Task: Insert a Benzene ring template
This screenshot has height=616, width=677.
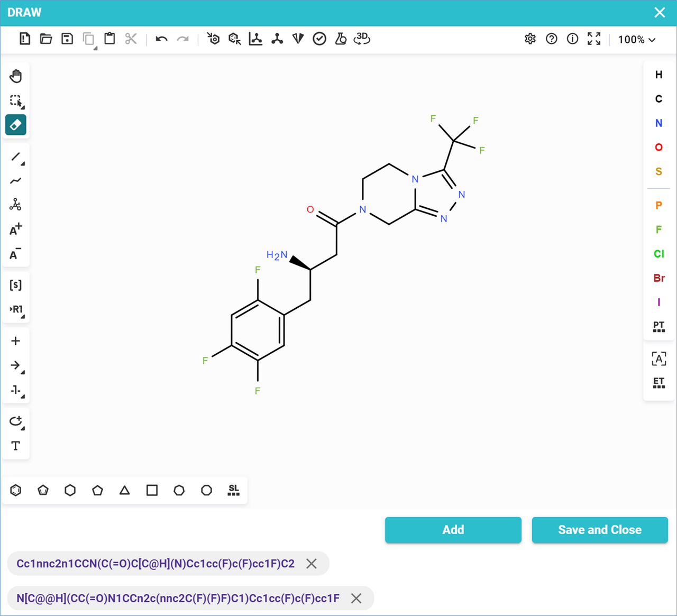Action: click(16, 490)
